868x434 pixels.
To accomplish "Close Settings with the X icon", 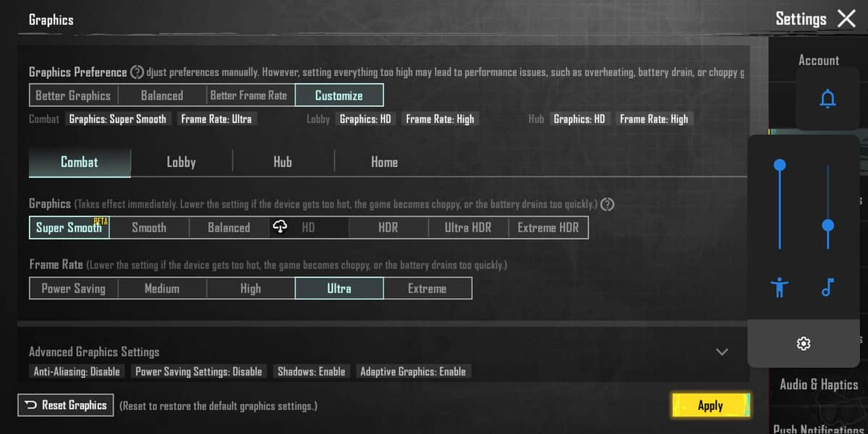I will click(846, 19).
